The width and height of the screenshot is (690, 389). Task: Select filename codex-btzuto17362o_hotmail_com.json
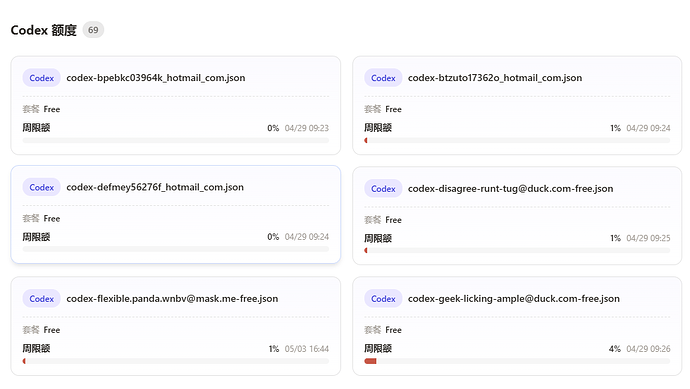click(495, 78)
